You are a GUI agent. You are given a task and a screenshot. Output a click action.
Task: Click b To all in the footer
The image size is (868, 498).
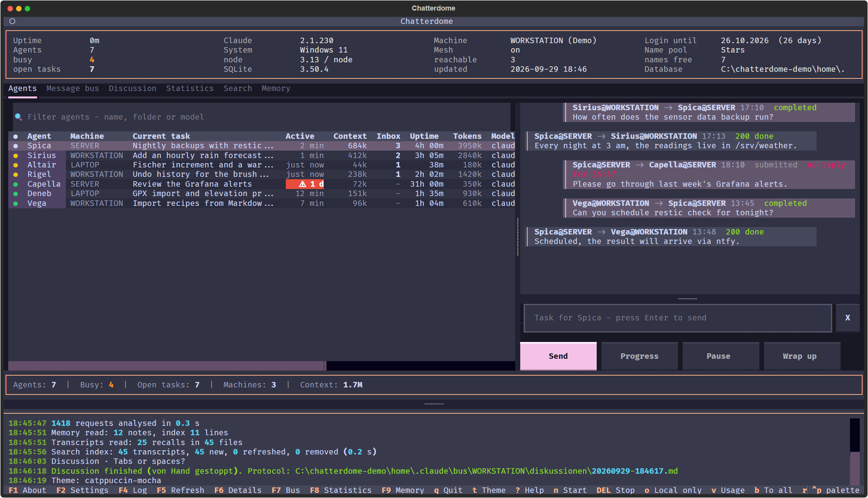(x=774, y=490)
